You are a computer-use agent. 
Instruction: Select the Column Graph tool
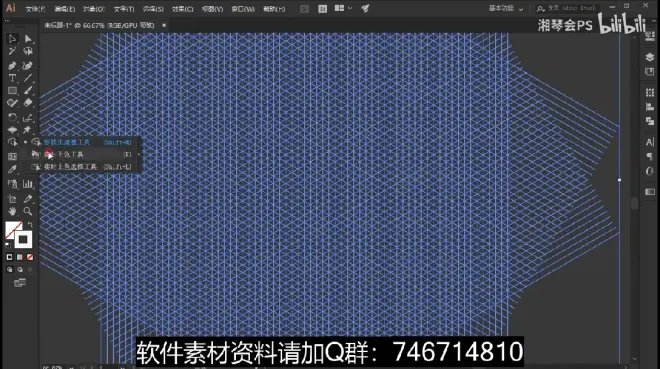pos(28,184)
